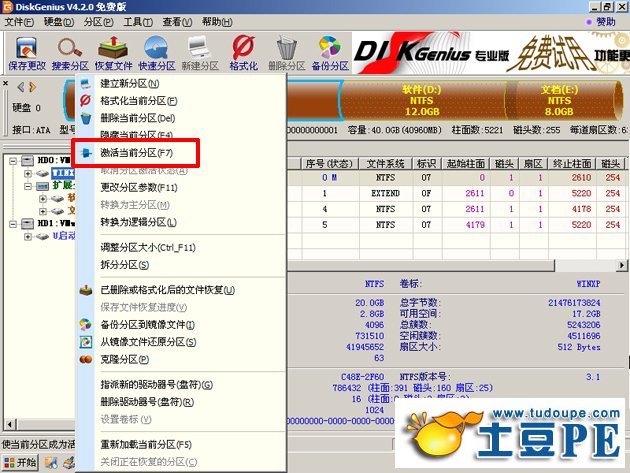Choose 删除驱动器号(盘符)(R) menu entry

(x=147, y=402)
